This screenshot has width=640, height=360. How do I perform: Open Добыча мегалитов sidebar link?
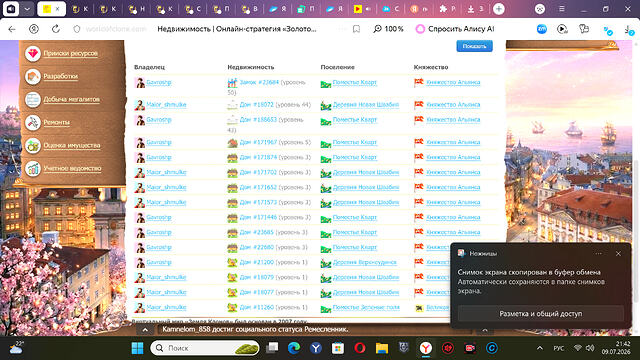tap(71, 99)
